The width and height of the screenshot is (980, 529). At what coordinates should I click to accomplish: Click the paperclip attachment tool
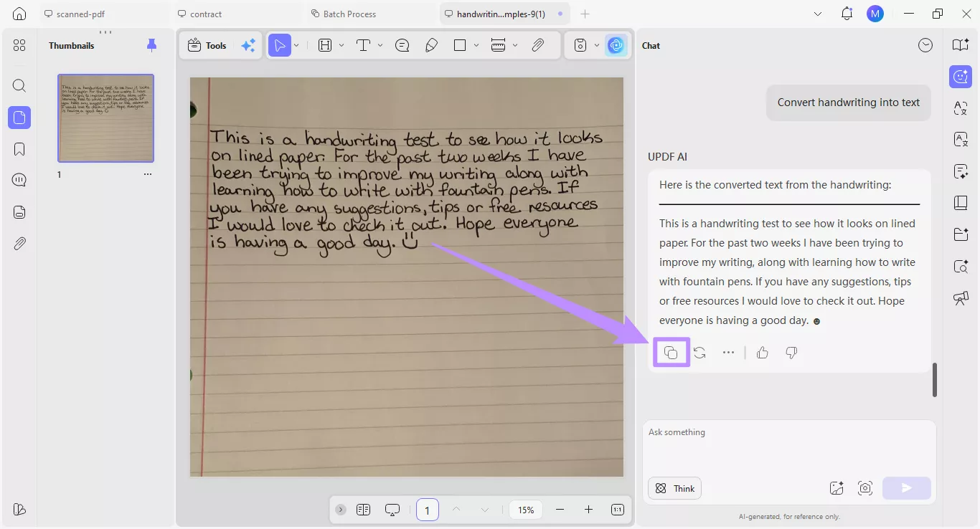click(537, 44)
